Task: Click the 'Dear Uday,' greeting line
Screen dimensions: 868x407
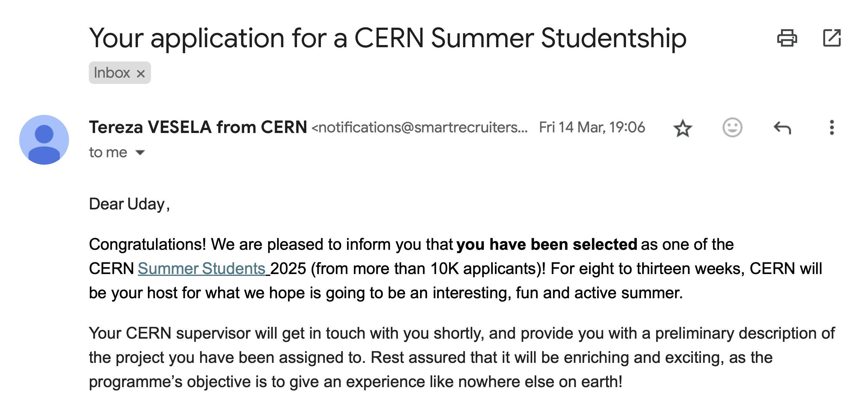Action: tap(129, 204)
